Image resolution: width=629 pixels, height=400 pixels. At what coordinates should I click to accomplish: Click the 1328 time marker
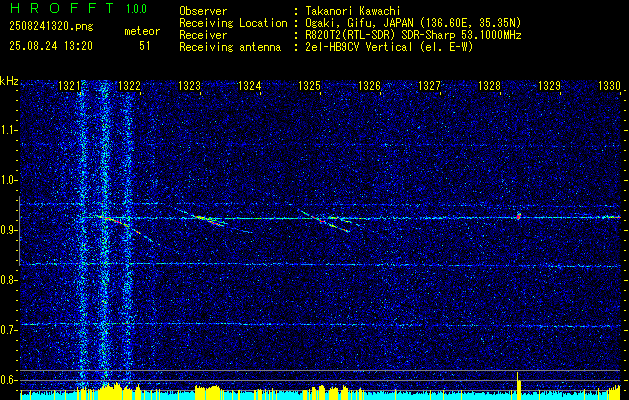(489, 86)
